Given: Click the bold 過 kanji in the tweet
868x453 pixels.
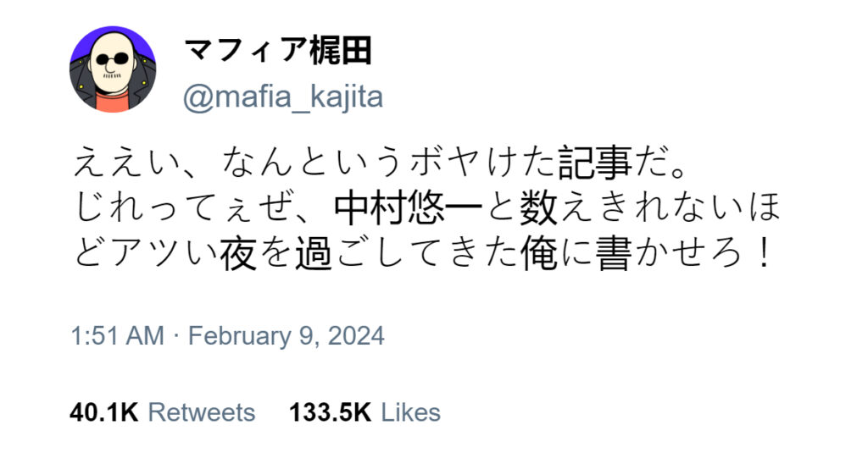Looking at the screenshot, I should pos(312,255).
